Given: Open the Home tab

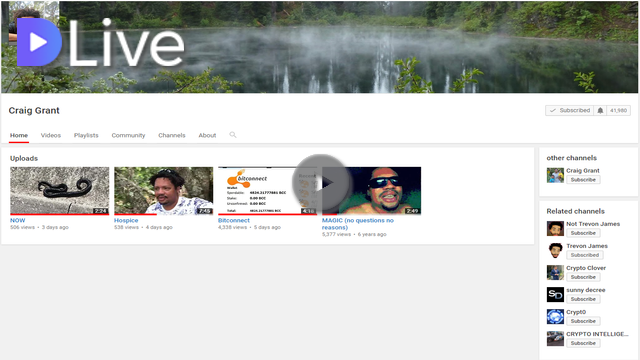Looking at the screenshot, I should tap(19, 135).
